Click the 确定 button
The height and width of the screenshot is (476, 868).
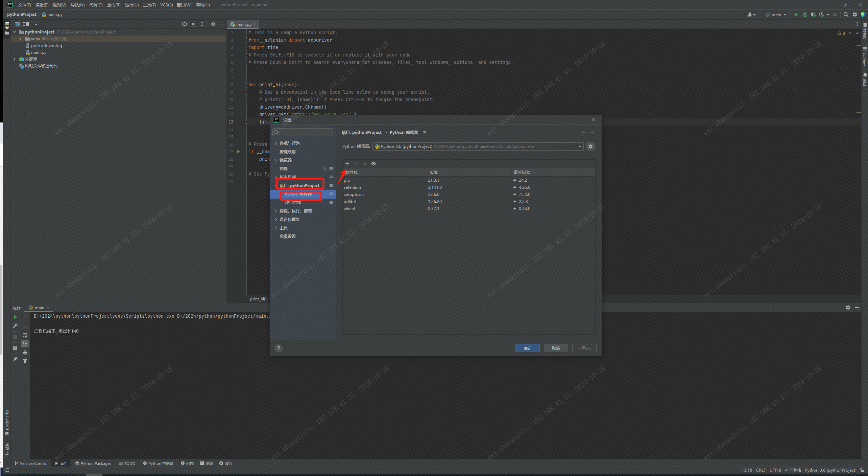(x=527, y=348)
